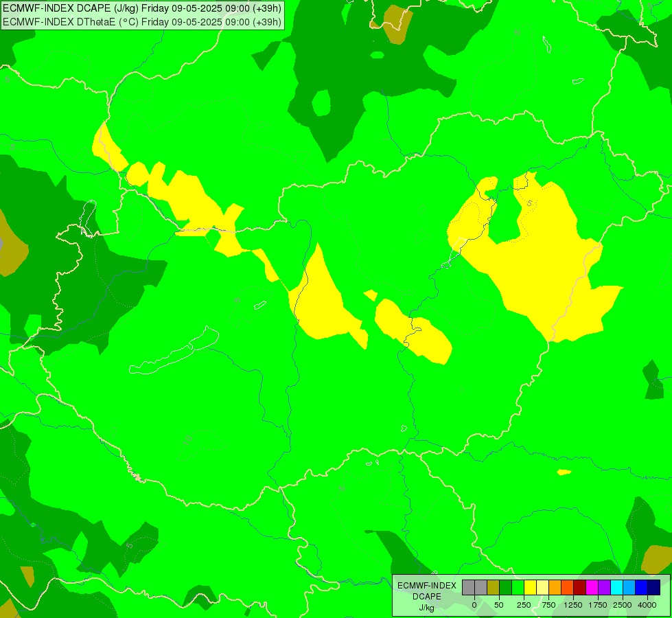Choose the sky blue legend swatch
The height and width of the screenshot is (618, 672).
pos(629,588)
